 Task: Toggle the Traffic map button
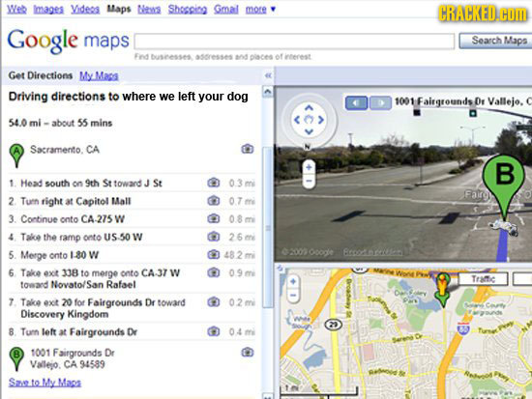click(483, 279)
